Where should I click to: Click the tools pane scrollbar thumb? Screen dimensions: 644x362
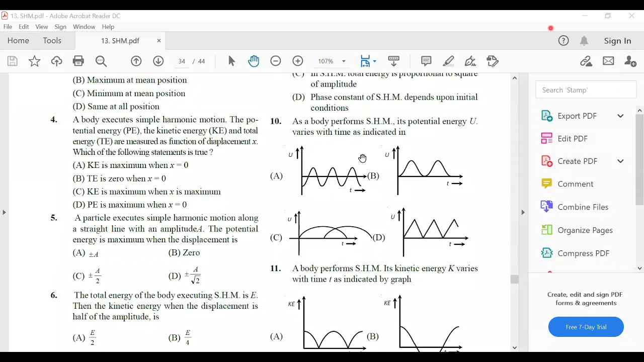[639, 160]
